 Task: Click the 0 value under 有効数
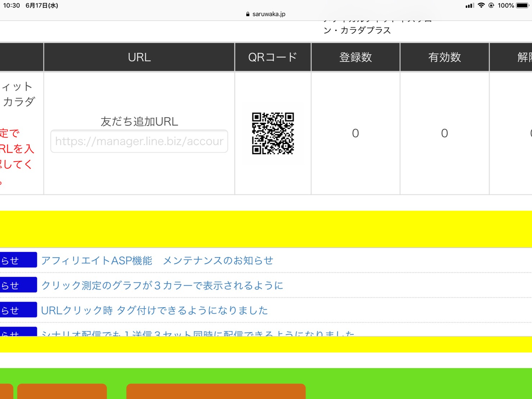point(445,133)
